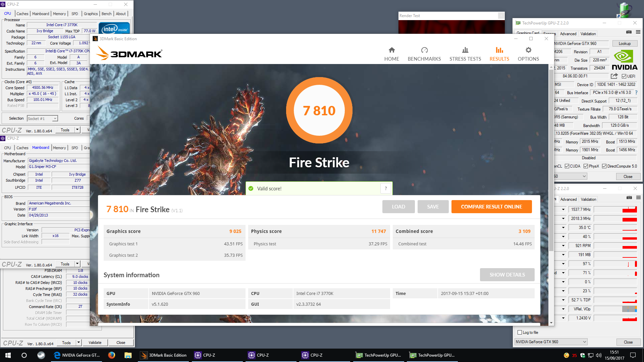This screenshot has height=362, width=644.
Task: Open GPU selector dropdown beside Close in Graphics Card window
Action: pos(584,176)
